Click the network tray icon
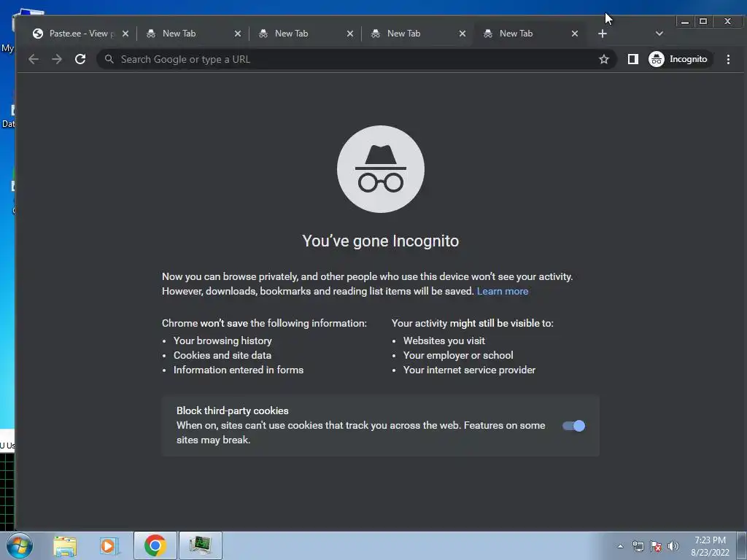This screenshot has height=560, width=747. click(x=638, y=546)
